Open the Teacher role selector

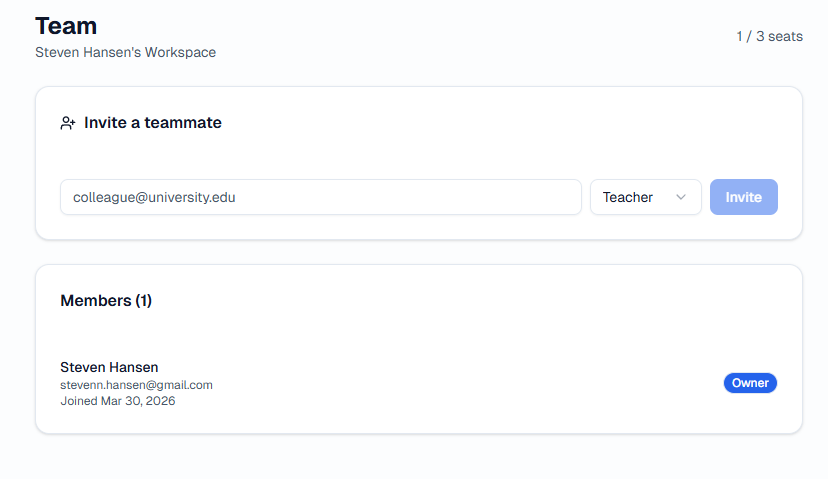pyautogui.click(x=645, y=197)
